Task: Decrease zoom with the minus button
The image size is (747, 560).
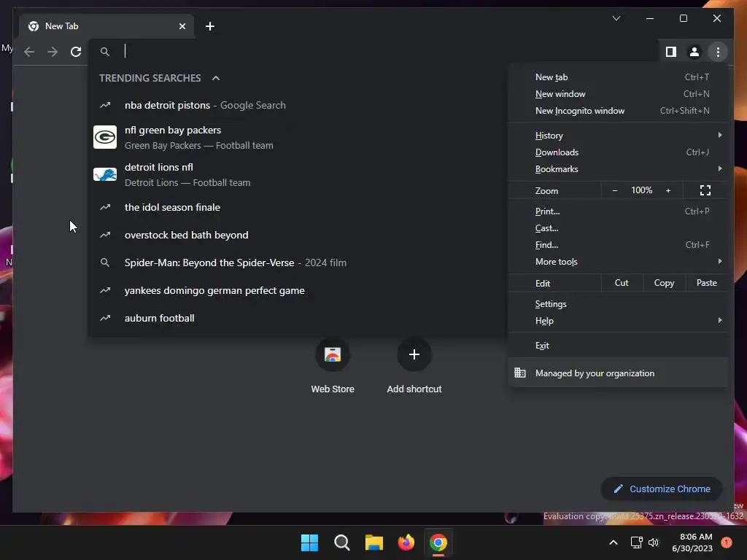Action: coord(614,190)
